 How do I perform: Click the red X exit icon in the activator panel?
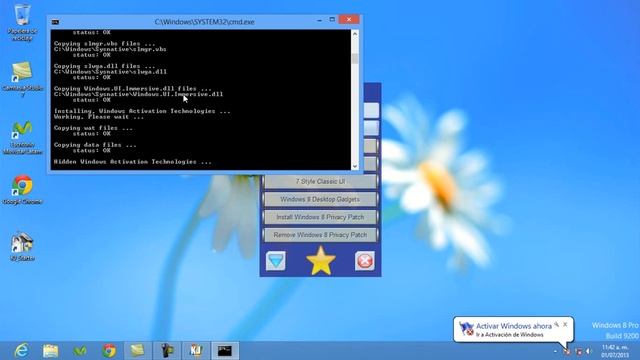[364, 261]
